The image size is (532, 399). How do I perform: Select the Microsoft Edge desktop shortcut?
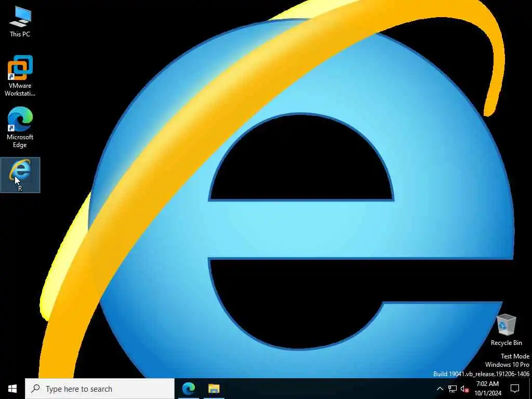point(20,127)
